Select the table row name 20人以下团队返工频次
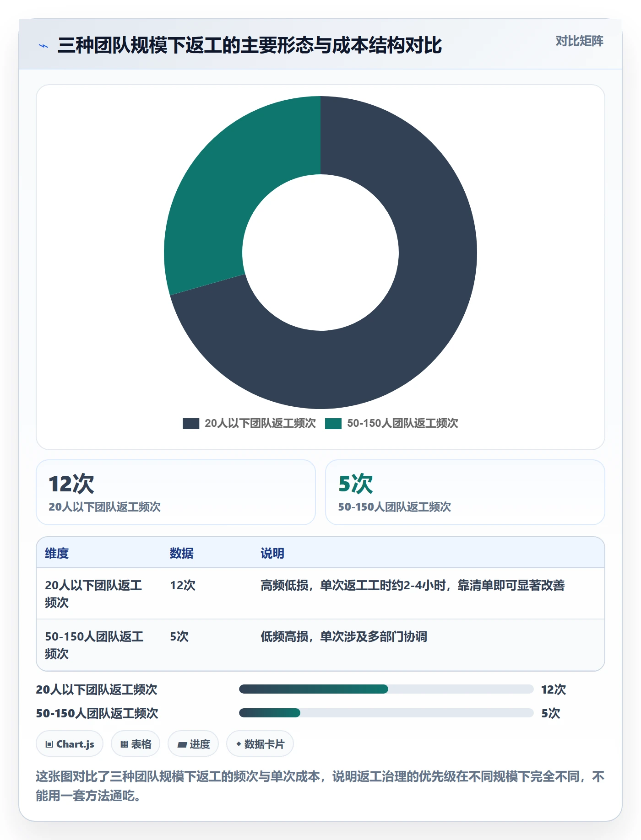 pos(93,594)
